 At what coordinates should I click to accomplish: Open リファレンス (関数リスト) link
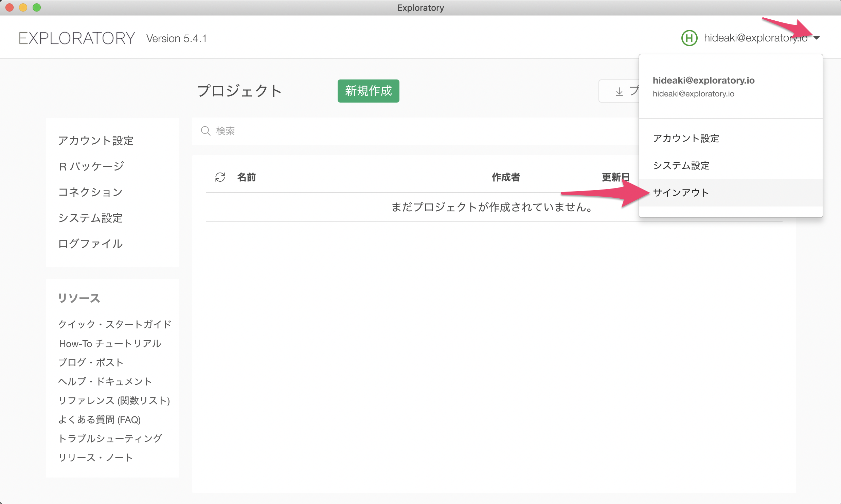[114, 400]
